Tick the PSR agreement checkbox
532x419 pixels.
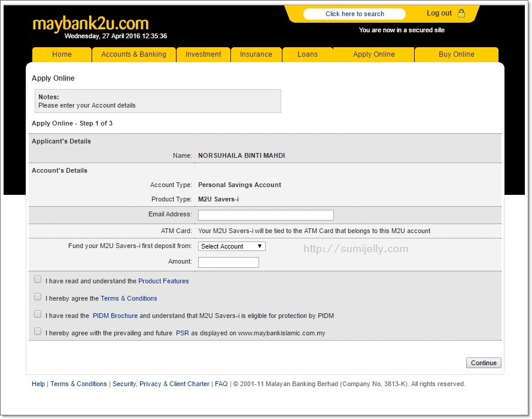pyautogui.click(x=38, y=332)
